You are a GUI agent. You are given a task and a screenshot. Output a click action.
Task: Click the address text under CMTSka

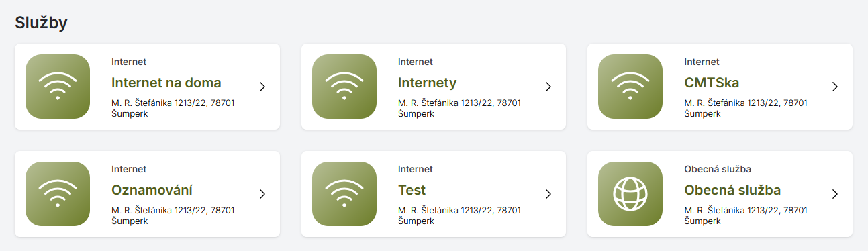[746, 108]
